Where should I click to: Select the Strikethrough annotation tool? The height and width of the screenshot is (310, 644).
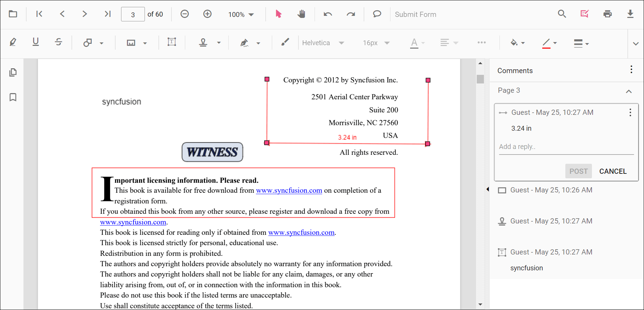59,42
